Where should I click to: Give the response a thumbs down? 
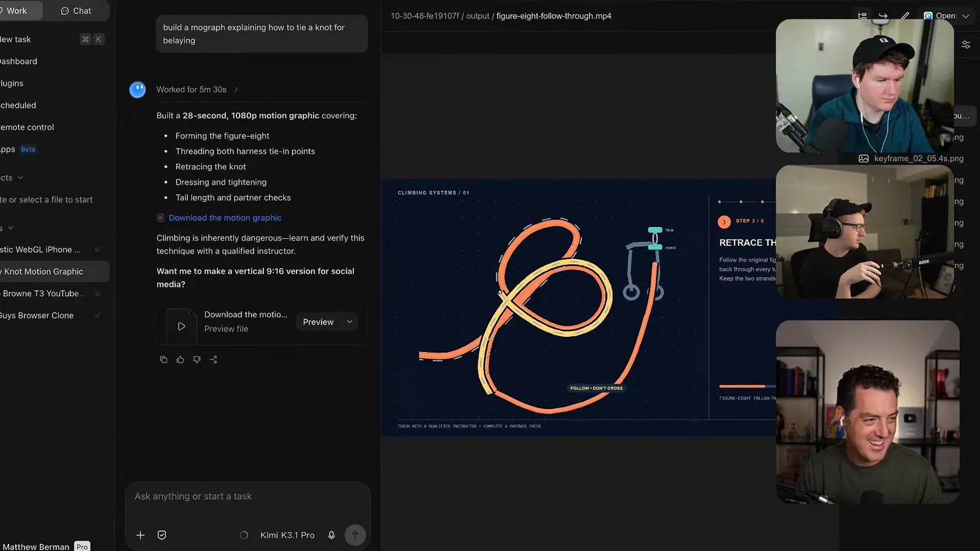pos(197,359)
